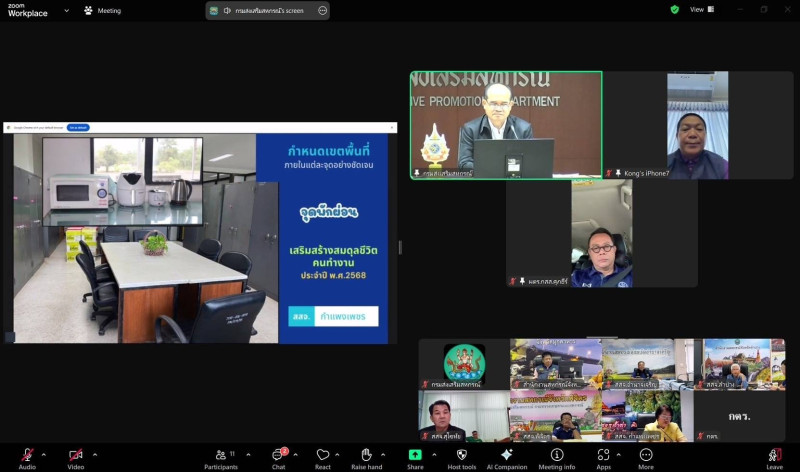This screenshot has height=472, width=800.
Task: Unmute the microphone with Audio button
Action: [x=27, y=455]
